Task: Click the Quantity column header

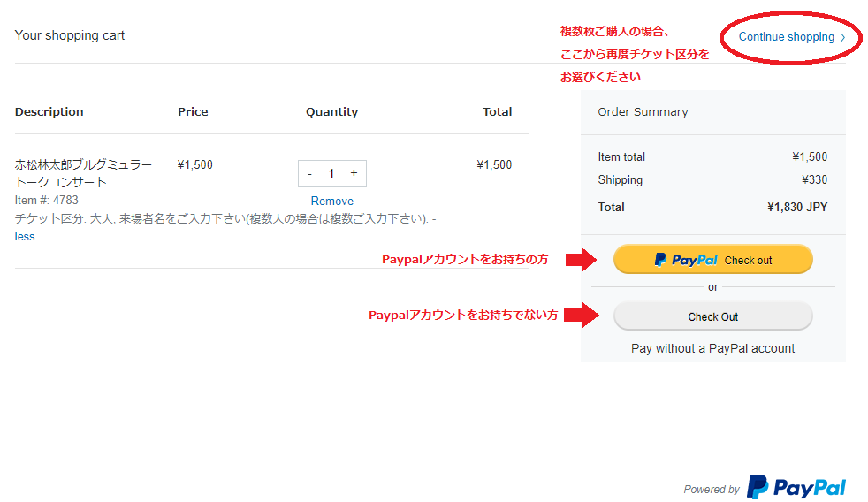Action: click(332, 112)
